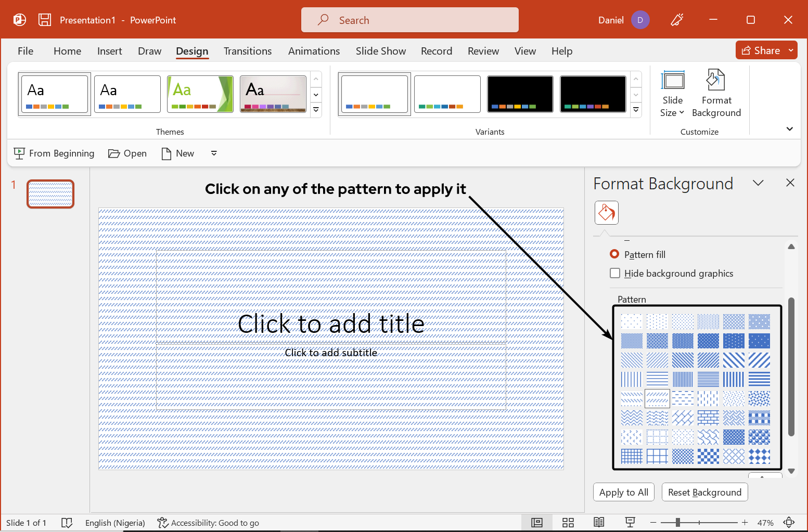Open Format Background pane options chevron

pyautogui.click(x=758, y=183)
